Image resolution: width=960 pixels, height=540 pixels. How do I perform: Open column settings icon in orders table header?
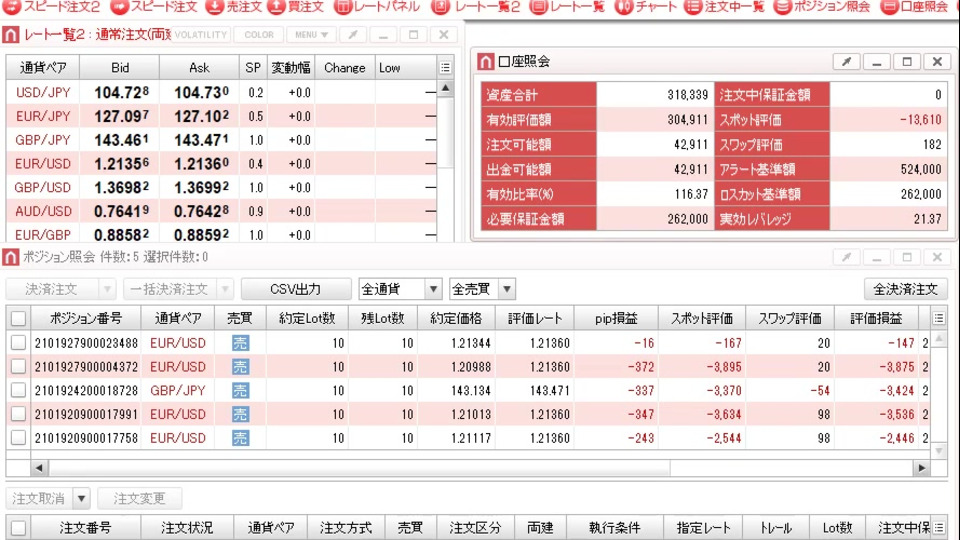point(939,527)
